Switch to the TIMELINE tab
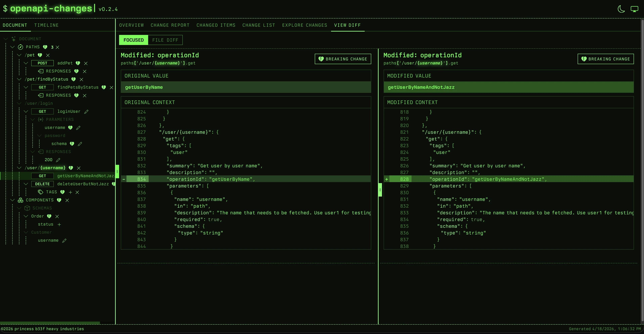The height and width of the screenshot is (334, 644). (46, 25)
